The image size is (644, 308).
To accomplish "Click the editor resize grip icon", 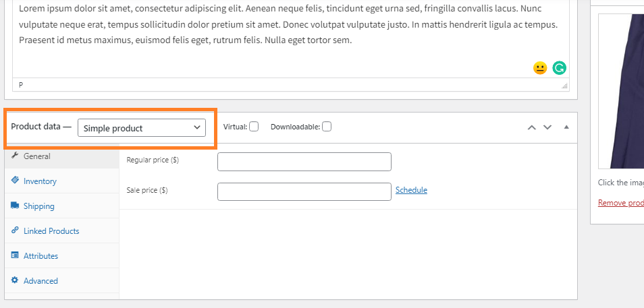I will click(565, 86).
